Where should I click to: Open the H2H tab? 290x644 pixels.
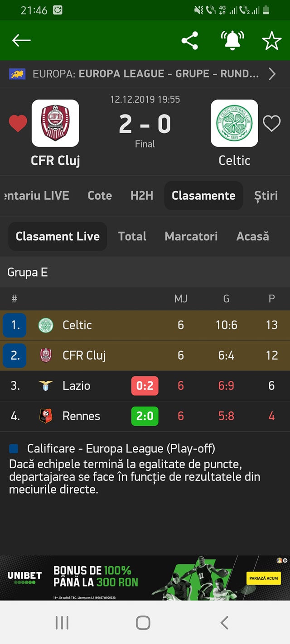click(x=142, y=196)
